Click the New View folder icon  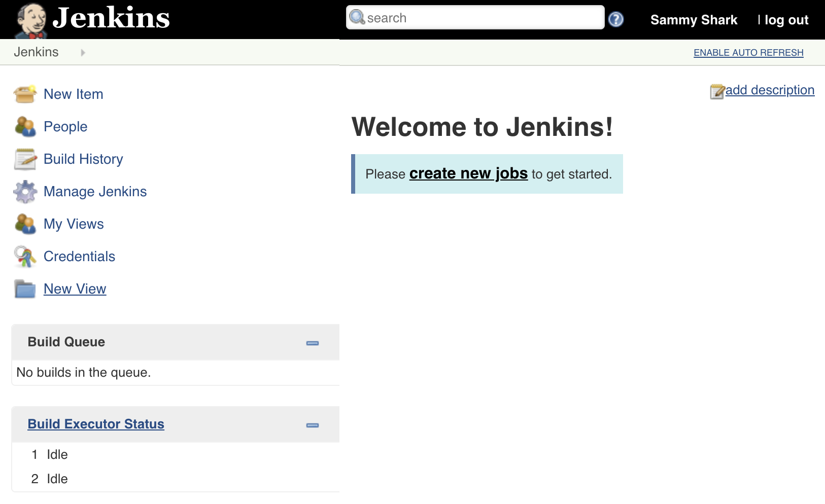click(25, 289)
